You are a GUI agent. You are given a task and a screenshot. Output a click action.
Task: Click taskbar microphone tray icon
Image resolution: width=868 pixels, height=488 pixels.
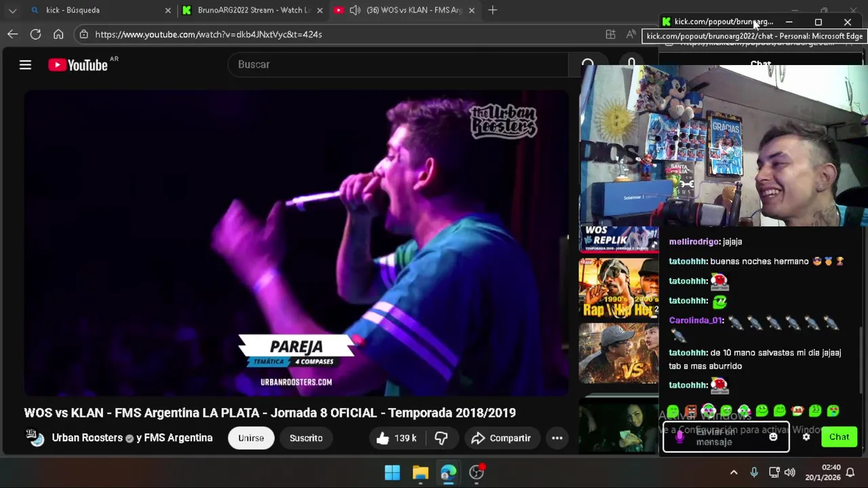[754, 472]
